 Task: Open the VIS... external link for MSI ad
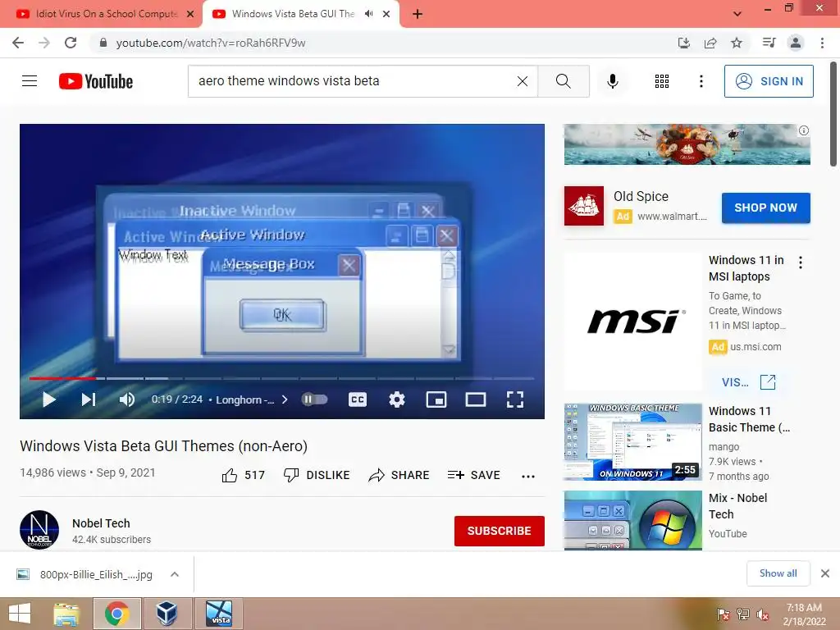point(748,382)
